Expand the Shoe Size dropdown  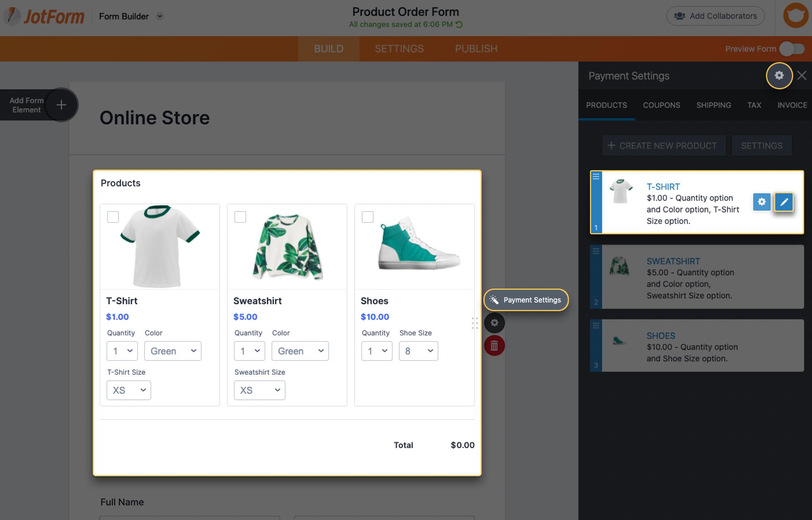(x=418, y=351)
